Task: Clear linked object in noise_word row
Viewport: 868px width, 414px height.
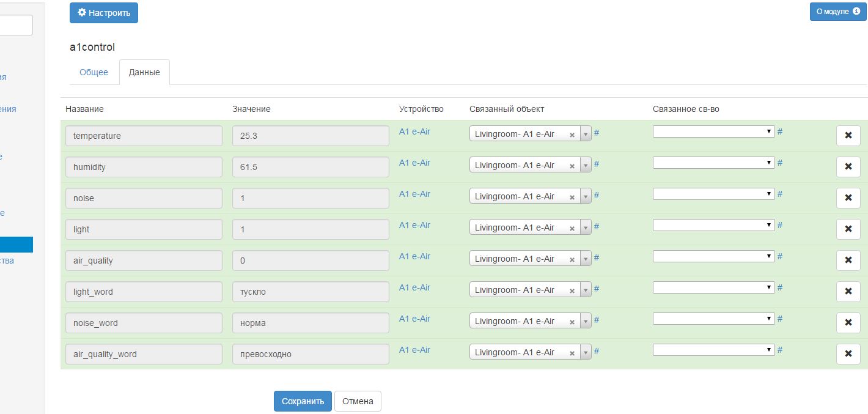Action: point(572,322)
